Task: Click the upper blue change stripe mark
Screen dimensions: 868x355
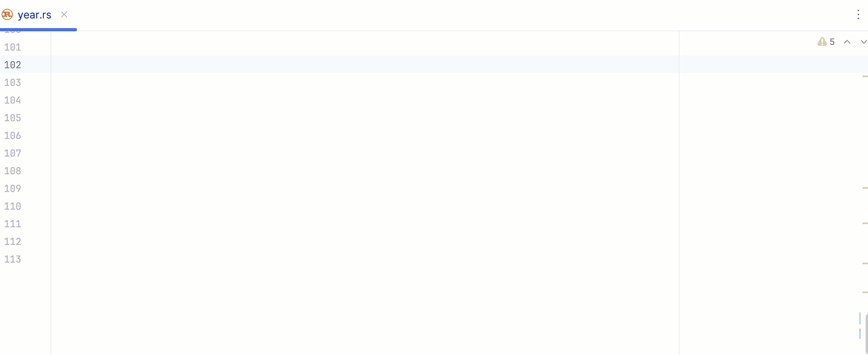Action: click(x=860, y=318)
